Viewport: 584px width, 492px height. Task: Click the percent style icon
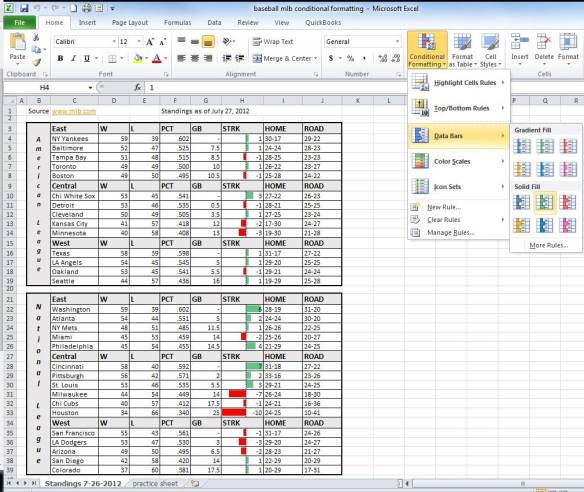(350, 58)
